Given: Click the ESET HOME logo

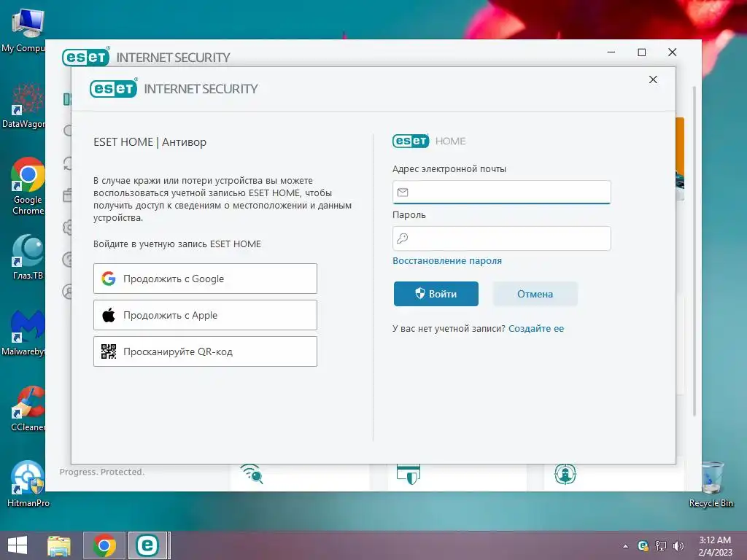Looking at the screenshot, I should click(x=429, y=141).
